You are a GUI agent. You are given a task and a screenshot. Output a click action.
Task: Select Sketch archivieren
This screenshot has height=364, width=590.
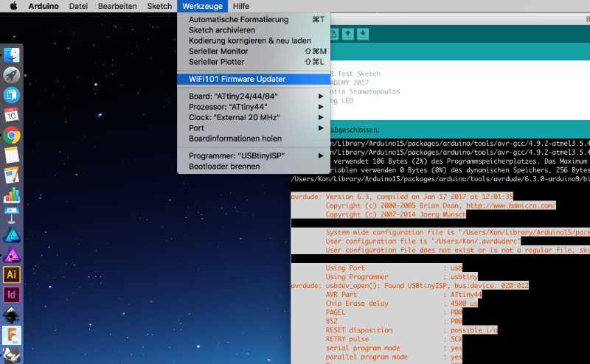254,30
